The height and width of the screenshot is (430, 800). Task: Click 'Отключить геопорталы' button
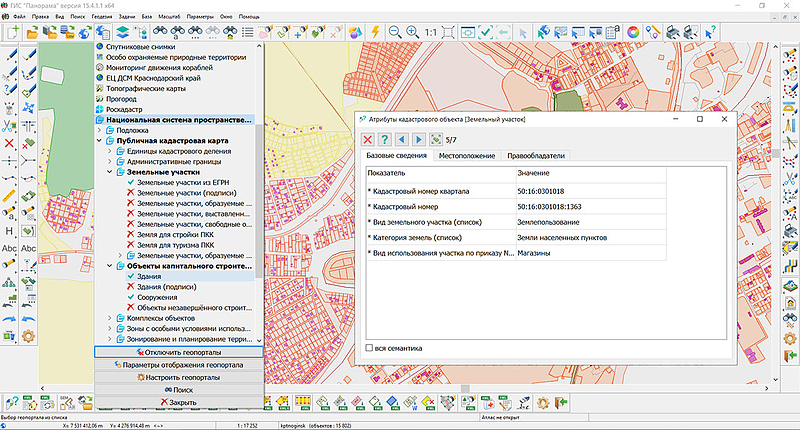click(178, 352)
